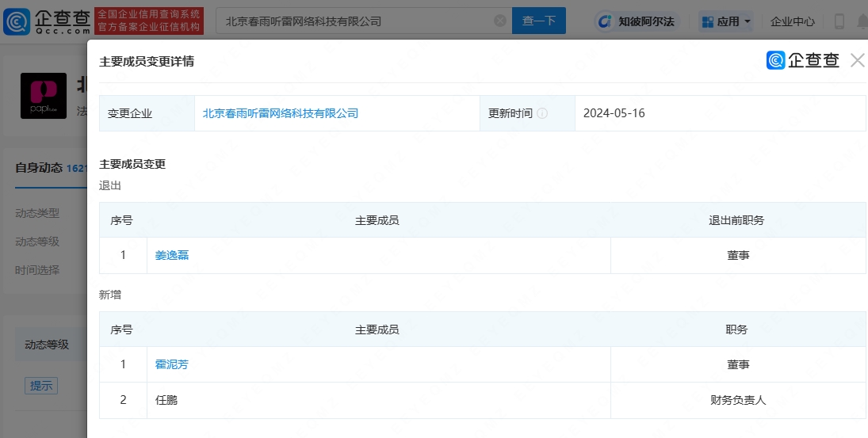Open 企业中心 from the top bar
Image resolution: width=868 pixels, height=438 pixels.
(x=792, y=21)
